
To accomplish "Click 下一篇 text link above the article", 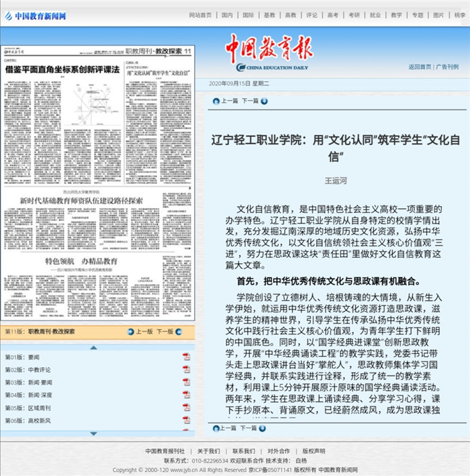I will click(x=250, y=101).
